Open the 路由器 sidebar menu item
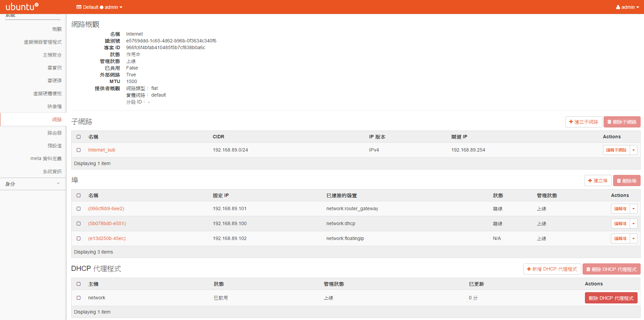The width and height of the screenshot is (644, 320). point(54,133)
